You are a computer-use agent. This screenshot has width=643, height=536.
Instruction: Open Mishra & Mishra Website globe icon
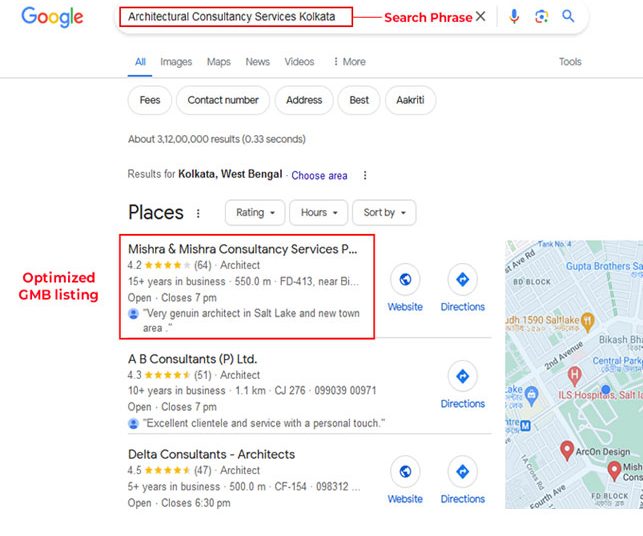coord(405,280)
